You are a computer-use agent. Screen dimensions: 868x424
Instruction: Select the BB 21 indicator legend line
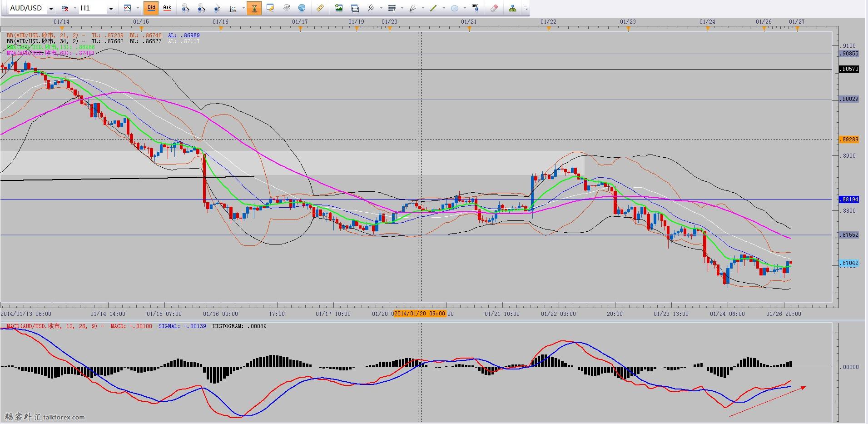pos(103,35)
